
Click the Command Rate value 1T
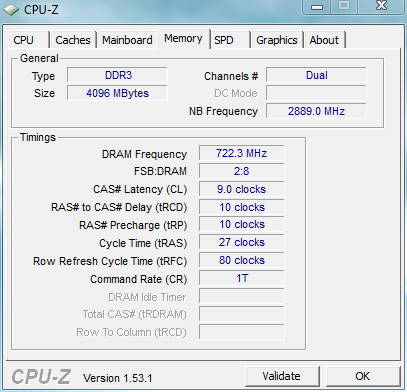[242, 278]
